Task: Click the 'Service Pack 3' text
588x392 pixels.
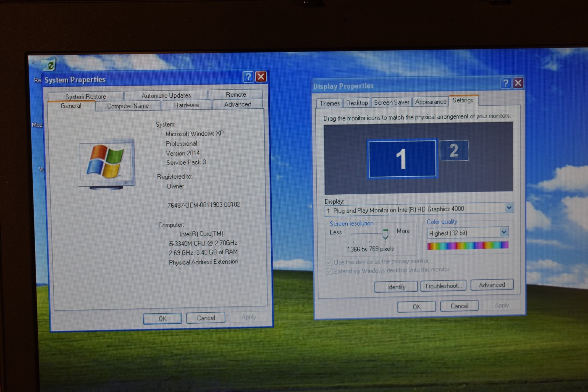Action: [186, 162]
